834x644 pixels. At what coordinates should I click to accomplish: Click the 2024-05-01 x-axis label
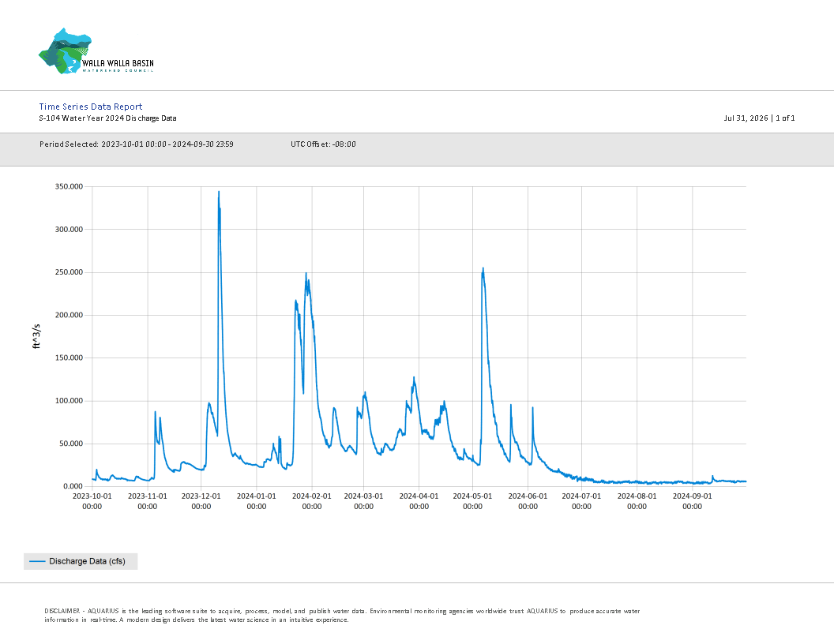(472, 501)
